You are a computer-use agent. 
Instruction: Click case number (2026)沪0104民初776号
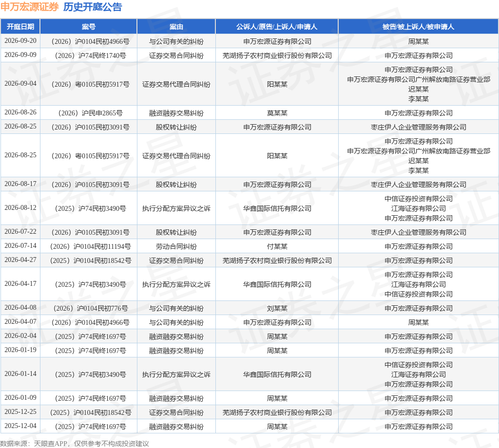90,308
